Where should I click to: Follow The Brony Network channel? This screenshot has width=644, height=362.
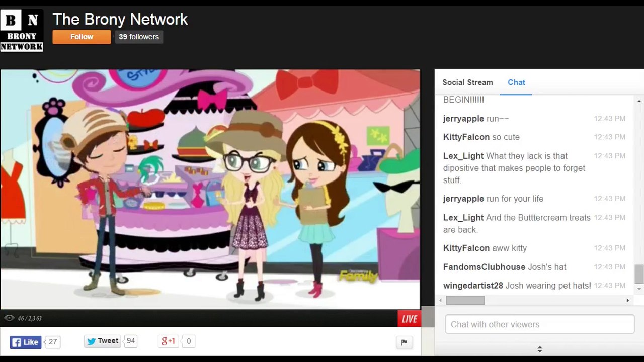click(x=82, y=37)
